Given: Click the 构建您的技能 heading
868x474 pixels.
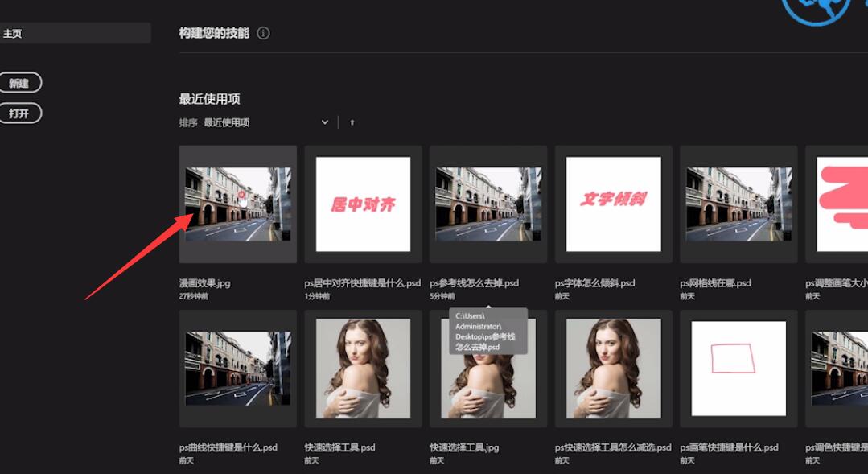Looking at the screenshot, I should [x=214, y=33].
